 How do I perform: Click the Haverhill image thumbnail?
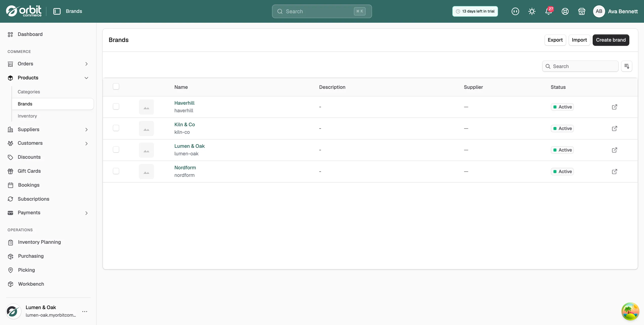click(x=146, y=107)
